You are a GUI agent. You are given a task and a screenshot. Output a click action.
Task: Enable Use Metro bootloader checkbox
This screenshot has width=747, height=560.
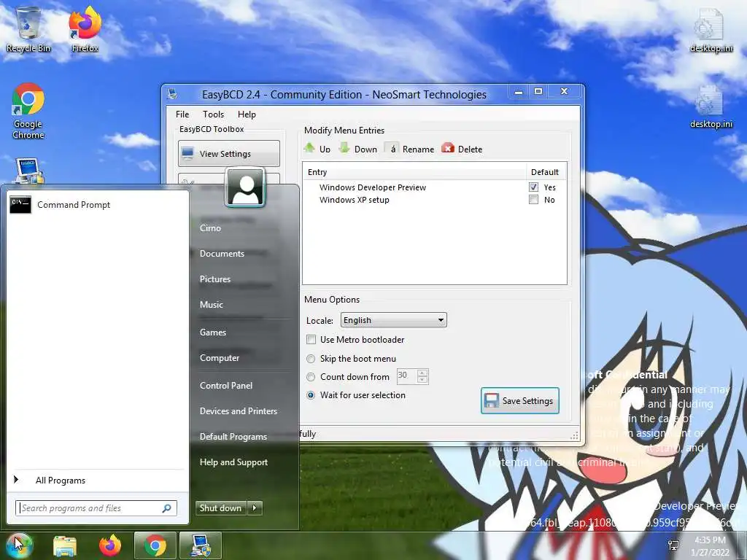click(x=311, y=340)
